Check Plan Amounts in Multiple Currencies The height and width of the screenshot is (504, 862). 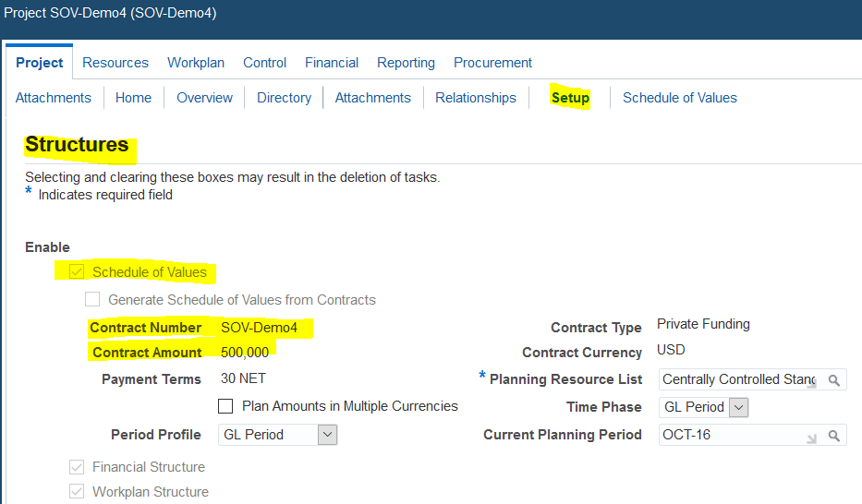tap(225, 406)
